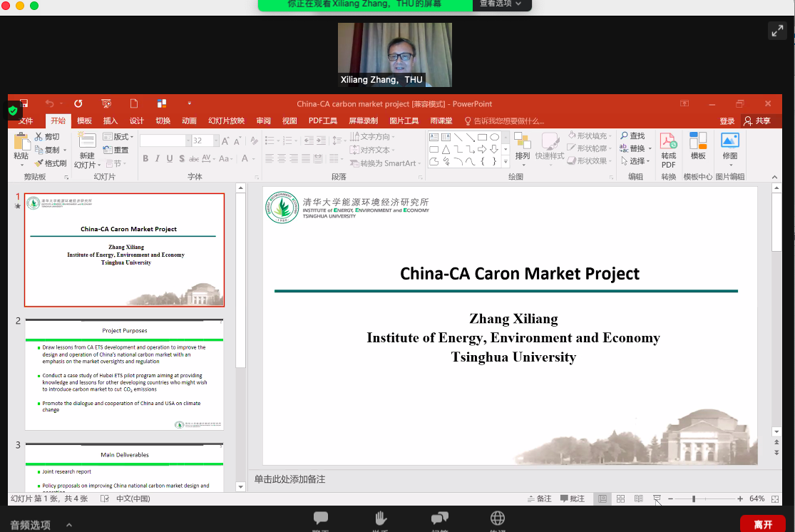Image resolution: width=795 pixels, height=532 pixels.
Task: Click the Convert to PDF (转成PDF) icon
Action: [x=668, y=142]
